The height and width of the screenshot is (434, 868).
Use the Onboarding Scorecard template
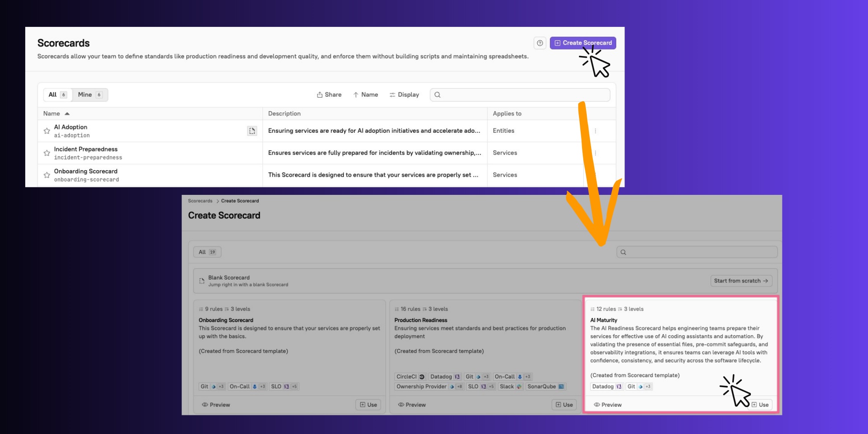pos(368,405)
